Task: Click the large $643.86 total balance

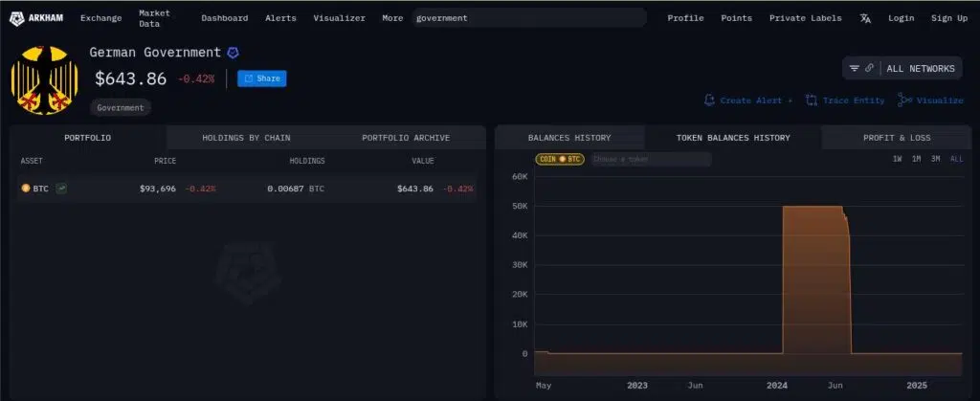Action: coord(130,78)
